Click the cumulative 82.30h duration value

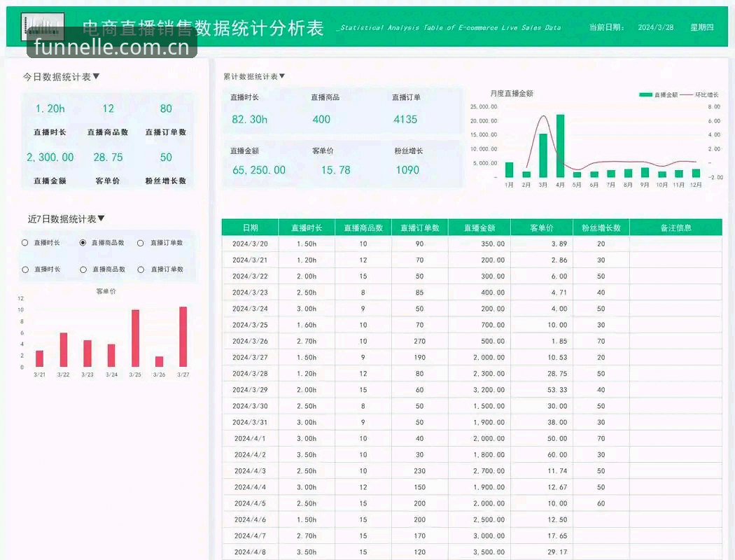[249, 120]
